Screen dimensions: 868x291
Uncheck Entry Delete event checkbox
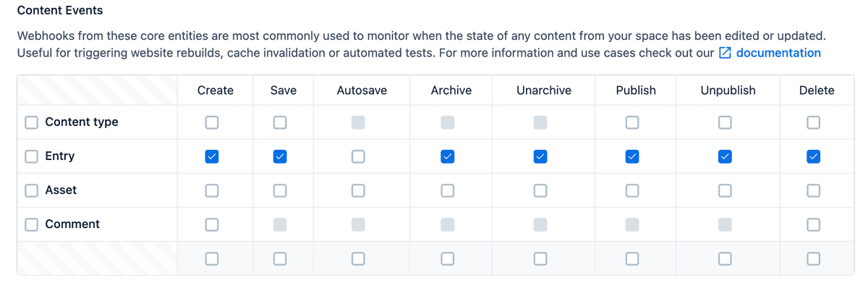coord(814,156)
